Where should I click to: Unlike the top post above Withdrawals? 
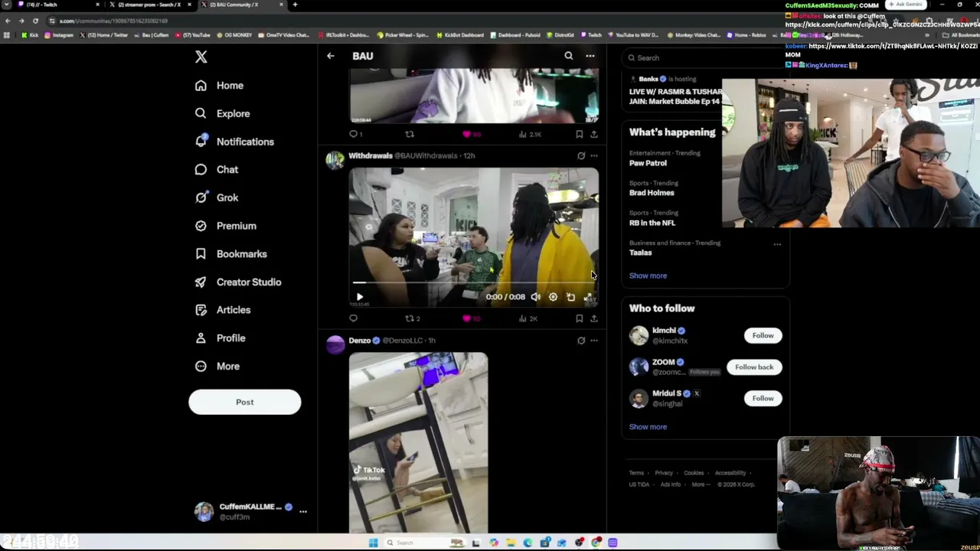471,134
